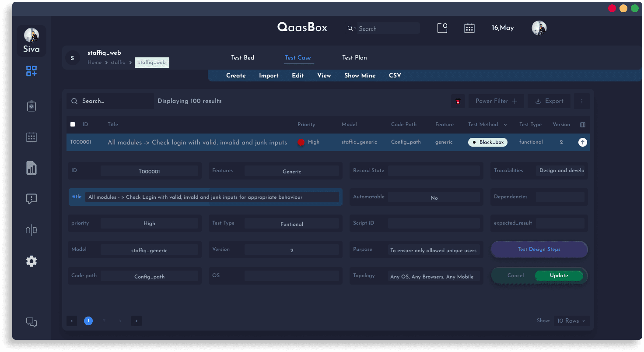Select Create in the submenu bar
Image resolution: width=644 pixels, height=352 pixels.
[x=236, y=75]
